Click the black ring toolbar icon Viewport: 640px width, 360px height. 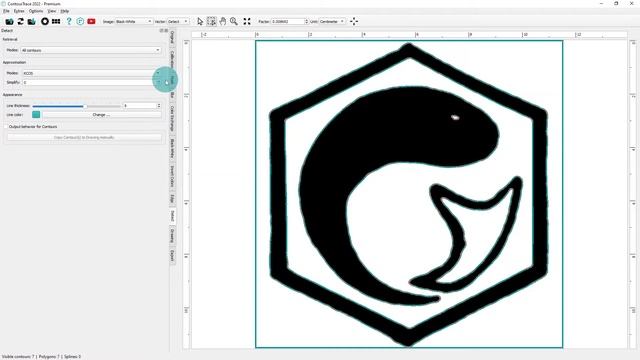pyautogui.click(x=45, y=21)
